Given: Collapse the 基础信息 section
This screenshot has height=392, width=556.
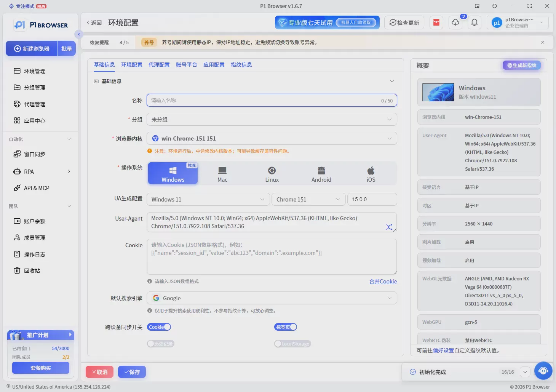Looking at the screenshot, I should [392, 81].
